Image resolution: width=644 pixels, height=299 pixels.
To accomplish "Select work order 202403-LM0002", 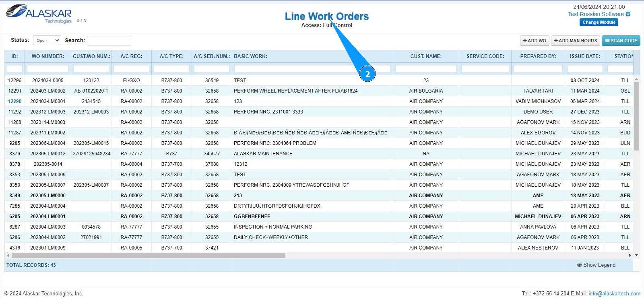I will [48, 91].
